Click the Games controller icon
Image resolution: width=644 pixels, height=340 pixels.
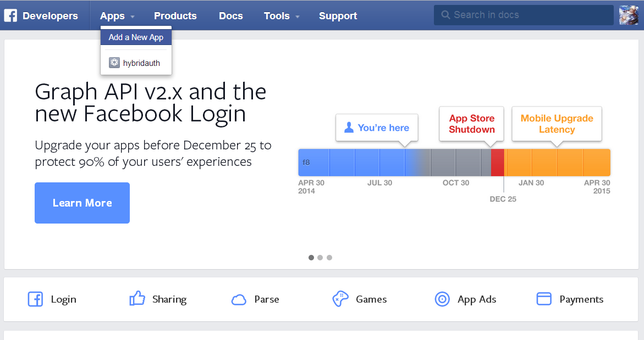(x=340, y=299)
